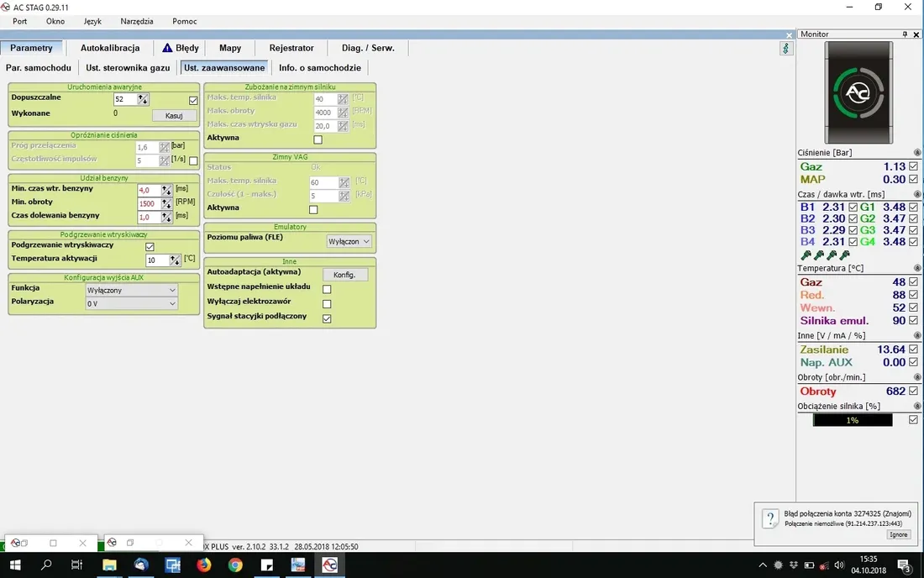Uncheck the Obroty checkbox in Monitor

point(913,391)
